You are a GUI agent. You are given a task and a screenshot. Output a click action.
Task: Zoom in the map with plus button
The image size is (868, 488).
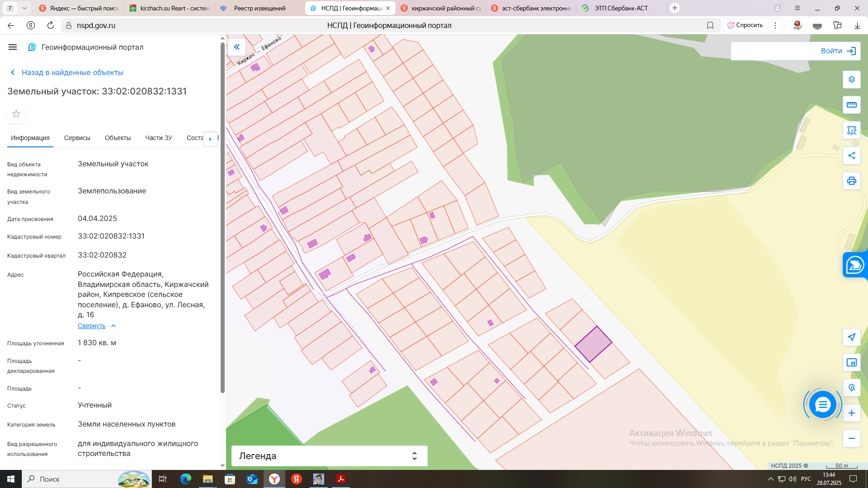click(x=851, y=413)
